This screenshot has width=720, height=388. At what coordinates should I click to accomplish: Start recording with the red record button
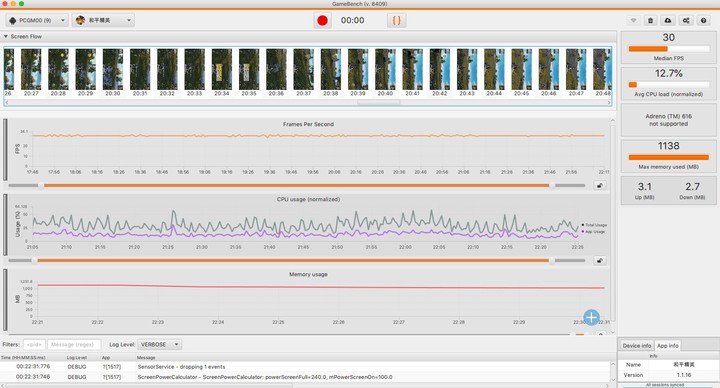[322, 21]
